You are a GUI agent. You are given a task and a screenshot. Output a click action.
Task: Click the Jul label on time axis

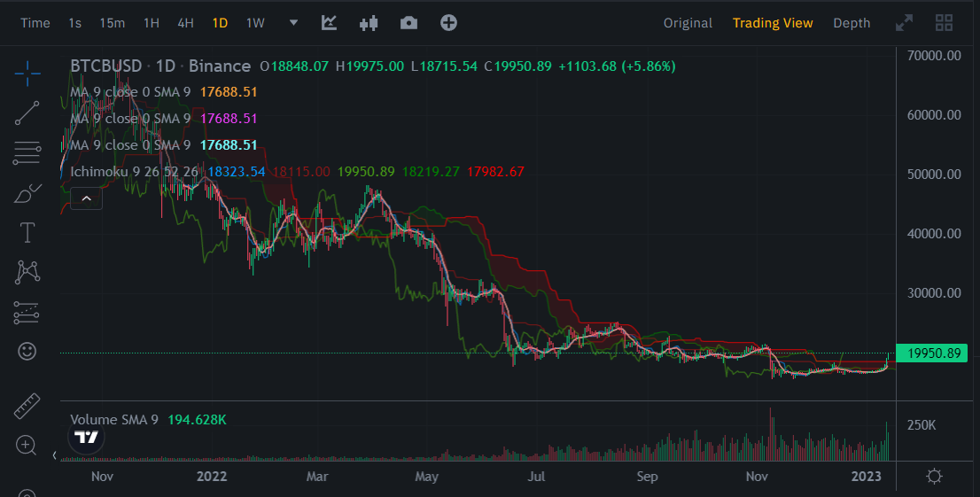536,477
